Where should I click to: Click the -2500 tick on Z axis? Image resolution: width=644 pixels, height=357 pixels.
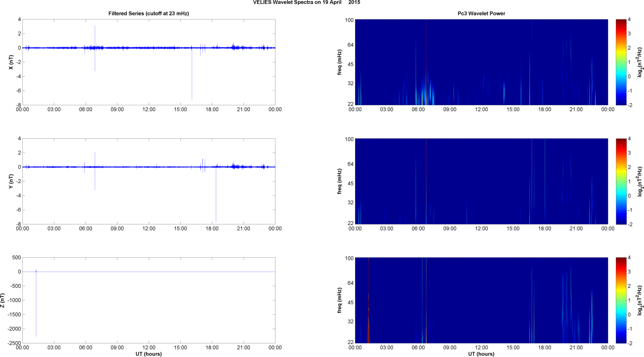click(x=14, y=343)
